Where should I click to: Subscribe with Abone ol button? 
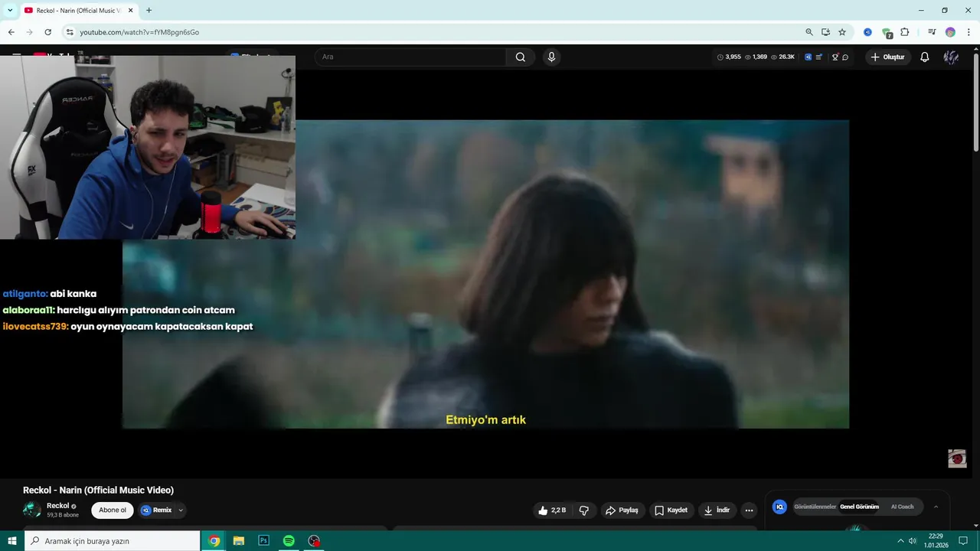point(113,510)
